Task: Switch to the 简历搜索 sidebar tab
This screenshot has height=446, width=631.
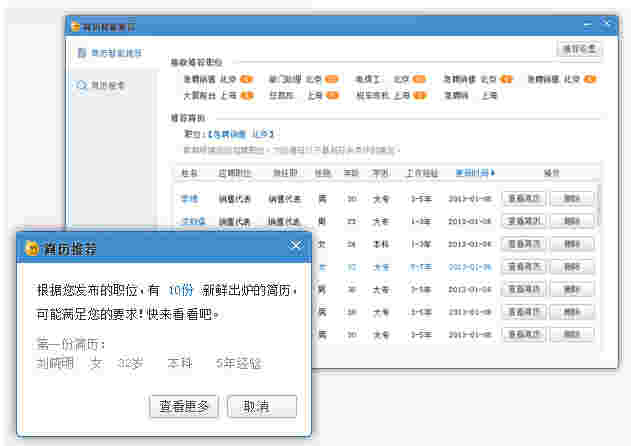Action: pyautogui.click(x=108, y=86)
